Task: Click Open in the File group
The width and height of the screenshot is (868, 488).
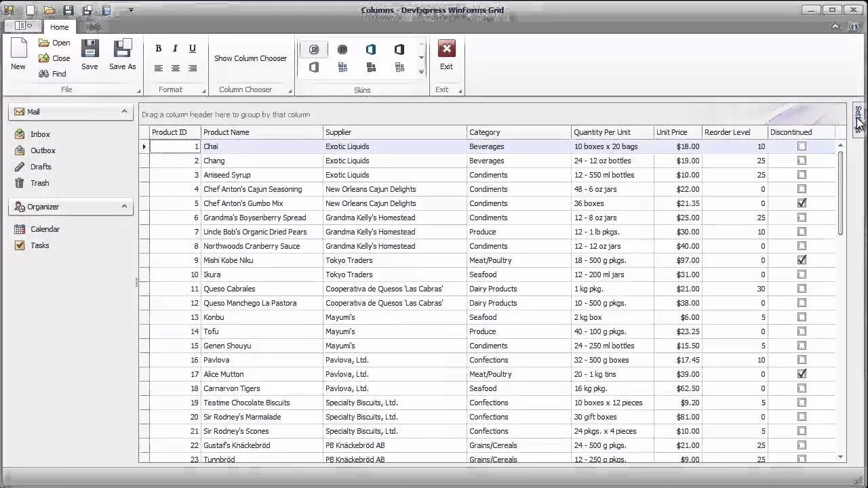Action: tap(54, 43)
